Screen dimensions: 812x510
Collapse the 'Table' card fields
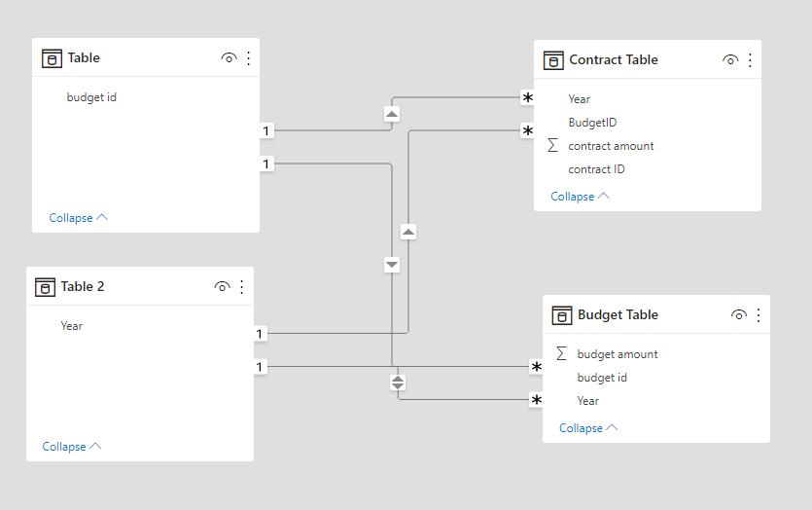click(78, 218)
